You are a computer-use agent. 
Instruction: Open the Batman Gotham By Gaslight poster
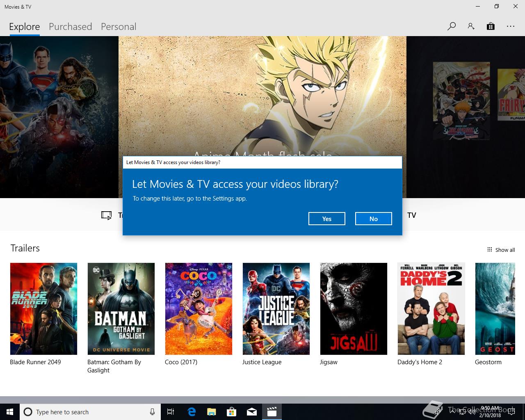121,309
